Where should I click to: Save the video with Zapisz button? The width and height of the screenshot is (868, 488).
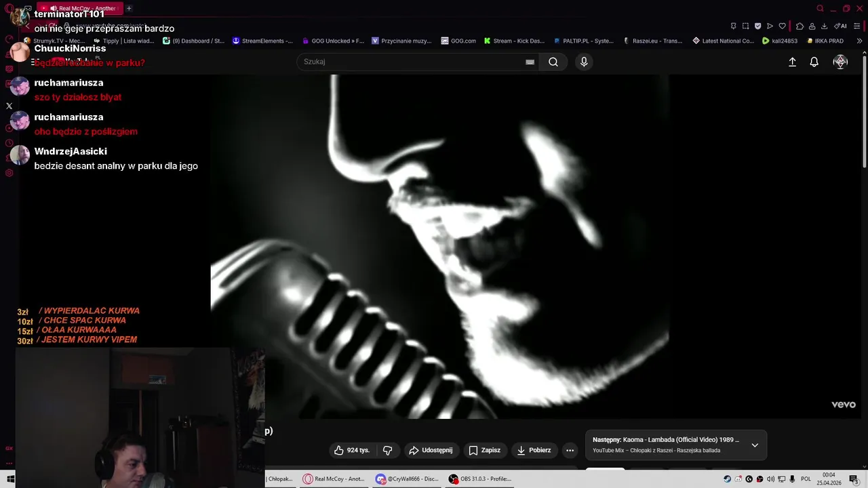click(484, 450)
